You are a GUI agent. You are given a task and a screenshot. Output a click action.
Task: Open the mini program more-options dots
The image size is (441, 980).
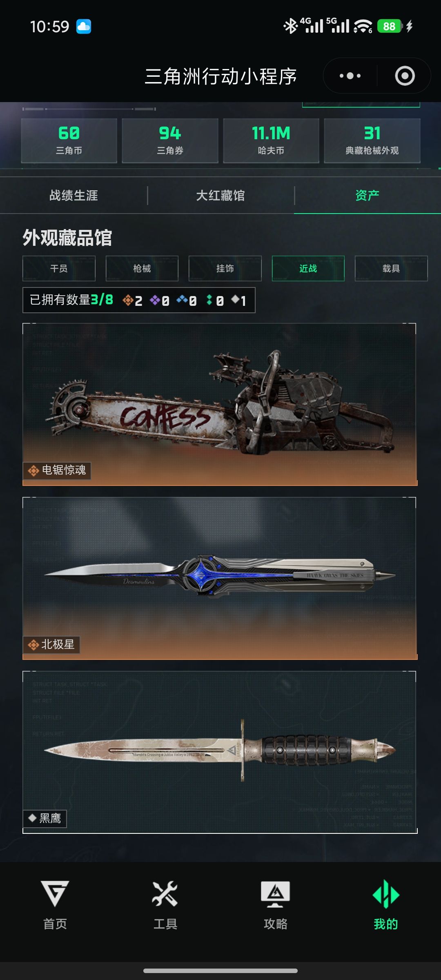click(350, 76)
